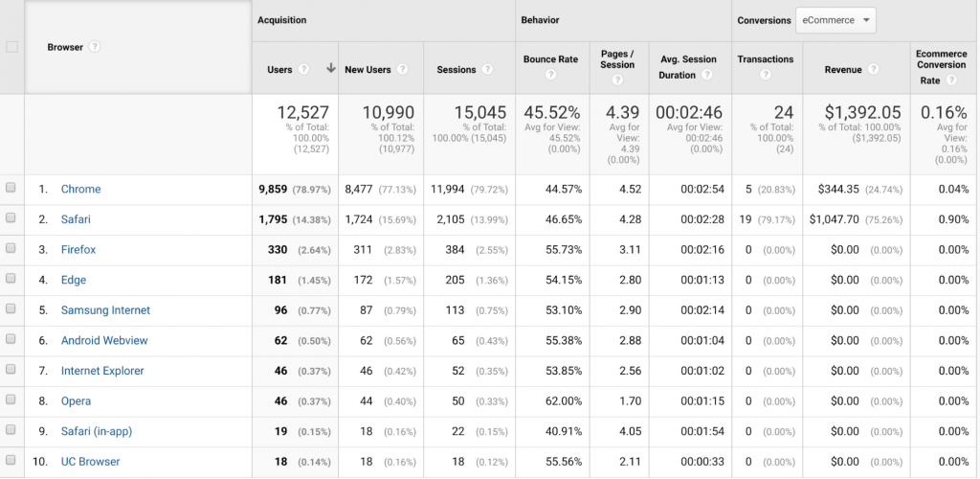This screenshot has width=980, height=479.
Task: Open help icon under Pages / Session header
Action: [x=617, y=80]
